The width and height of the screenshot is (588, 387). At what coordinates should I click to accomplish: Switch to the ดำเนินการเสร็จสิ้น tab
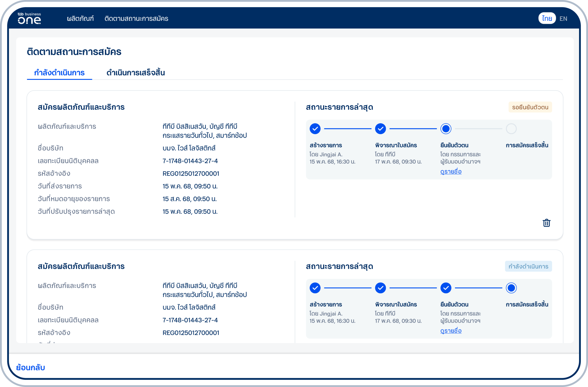(136, 73)
